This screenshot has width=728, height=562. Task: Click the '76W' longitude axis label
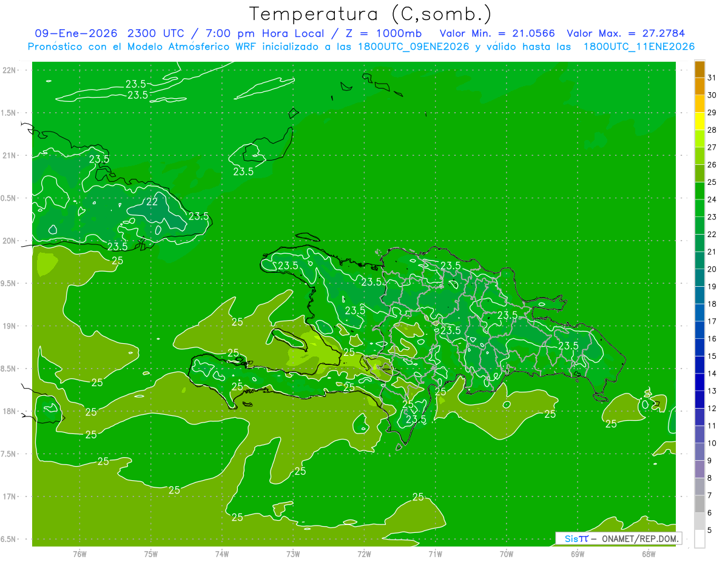[x=79, y=554]
